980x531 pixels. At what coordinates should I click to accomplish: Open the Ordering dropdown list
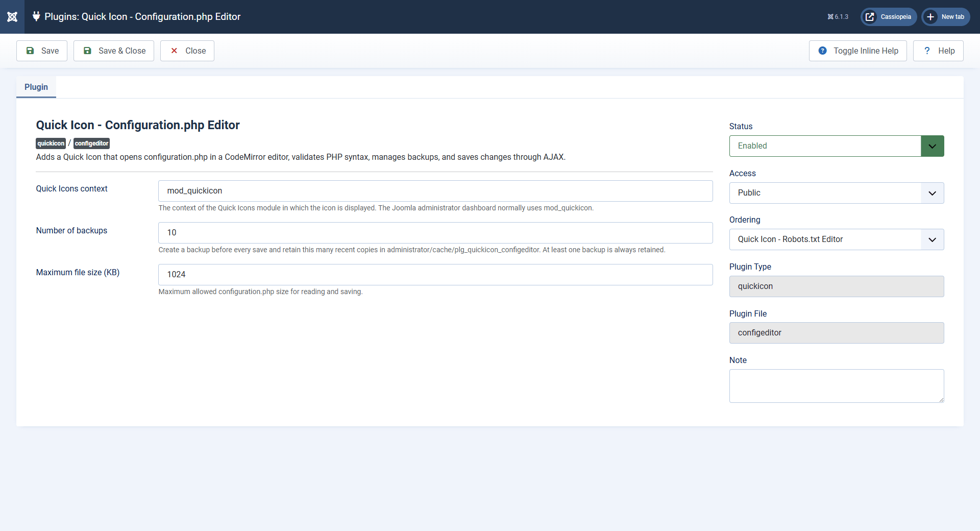click(x=836, y=239)
